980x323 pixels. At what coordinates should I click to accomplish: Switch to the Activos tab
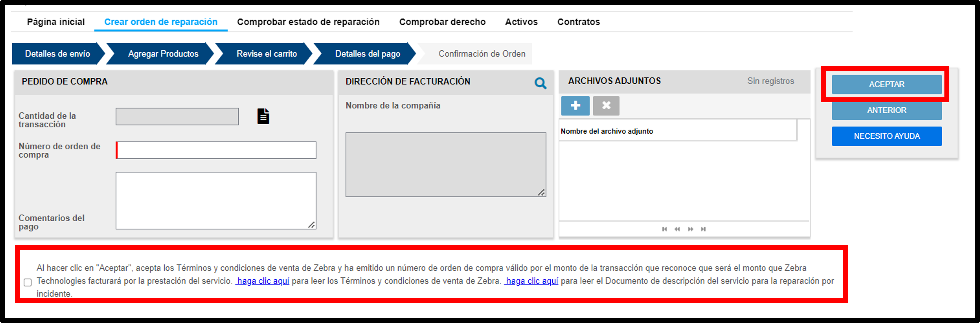pyautogui.click(x=521, y=22)
